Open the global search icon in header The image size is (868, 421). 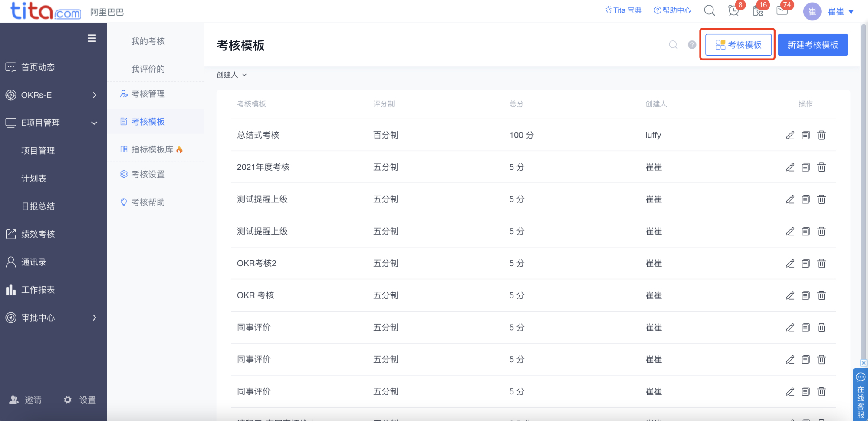pos(710,10)
